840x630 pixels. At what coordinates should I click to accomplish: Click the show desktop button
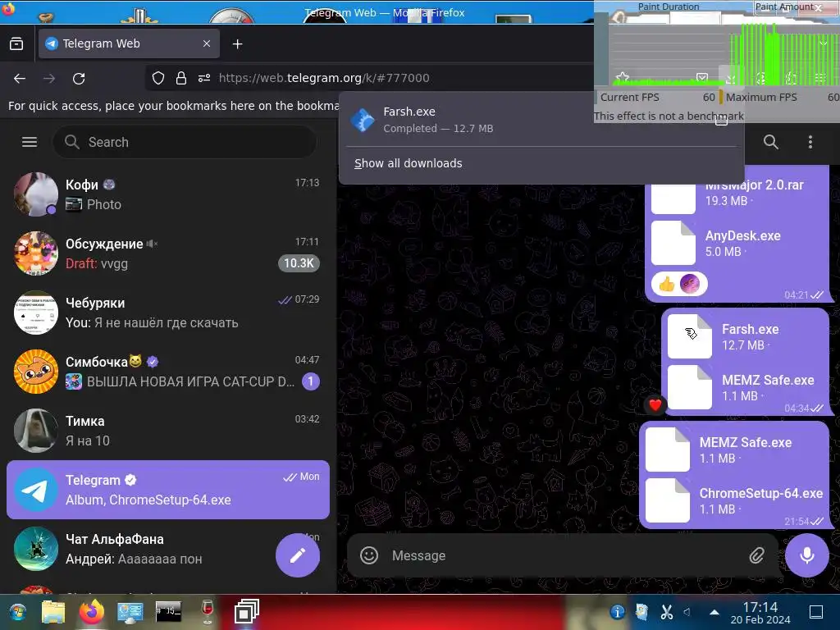click(816, 612)
